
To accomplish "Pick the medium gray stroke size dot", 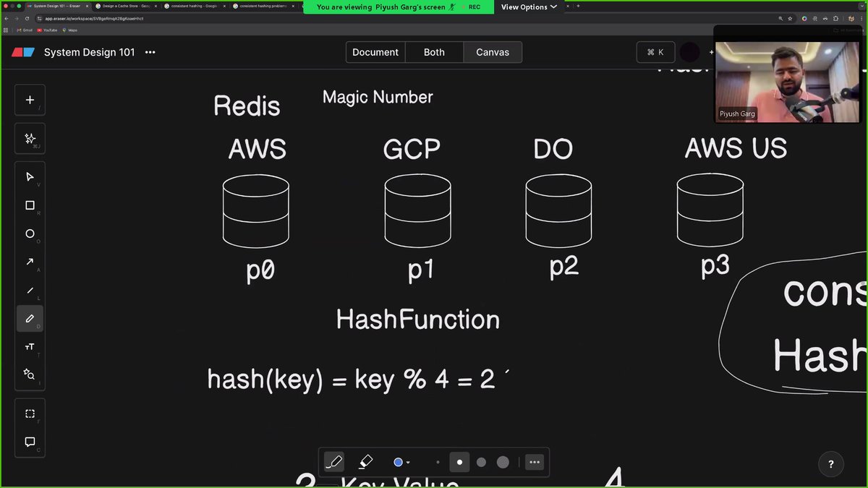I will pos(481,462).
